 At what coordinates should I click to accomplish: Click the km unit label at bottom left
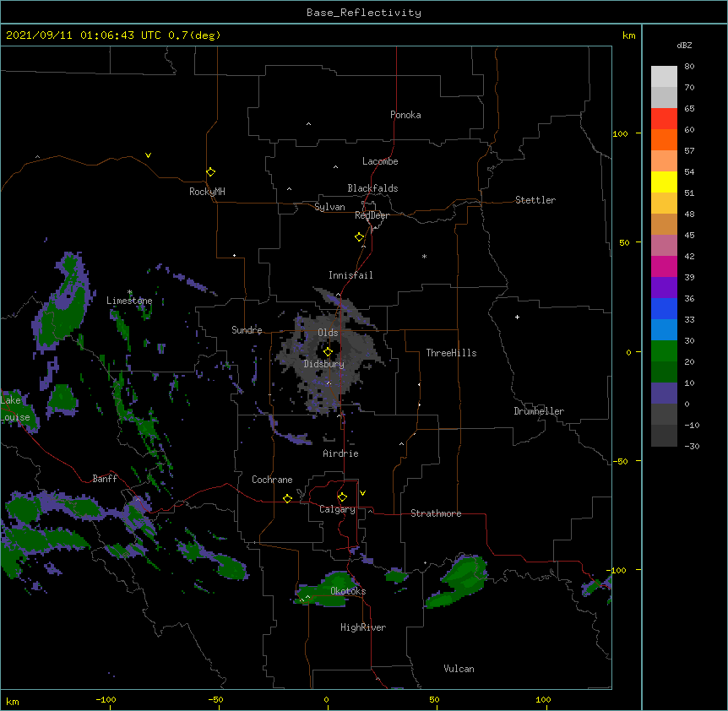click(x=13, y=701)
